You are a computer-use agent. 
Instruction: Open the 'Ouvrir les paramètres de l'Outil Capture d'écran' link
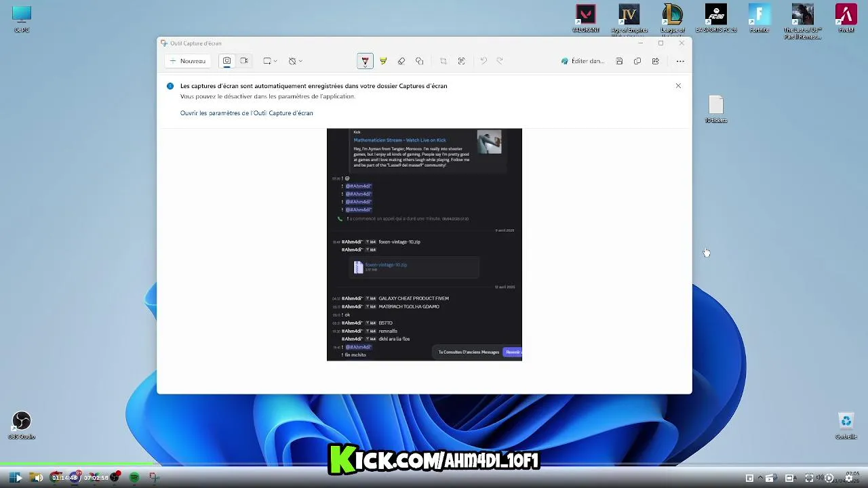pyautogui.click(x=247, y=113)
